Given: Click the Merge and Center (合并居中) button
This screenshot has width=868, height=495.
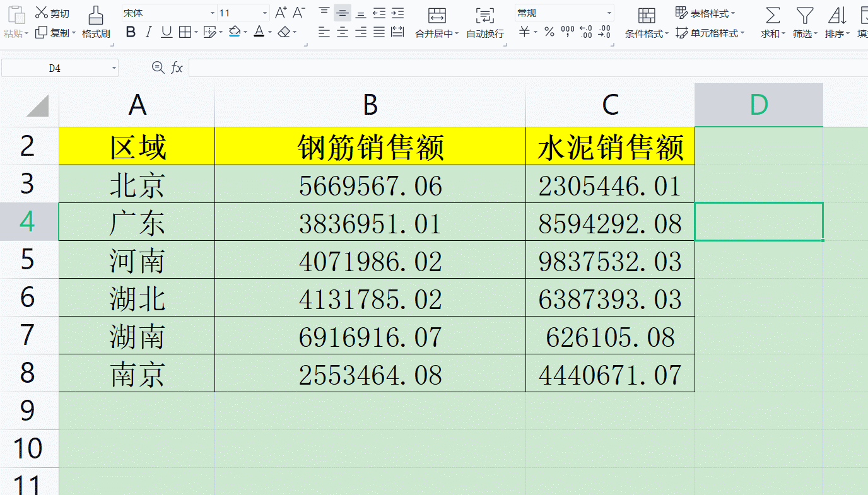Looking at the screenshot, I should pos(437,23).
